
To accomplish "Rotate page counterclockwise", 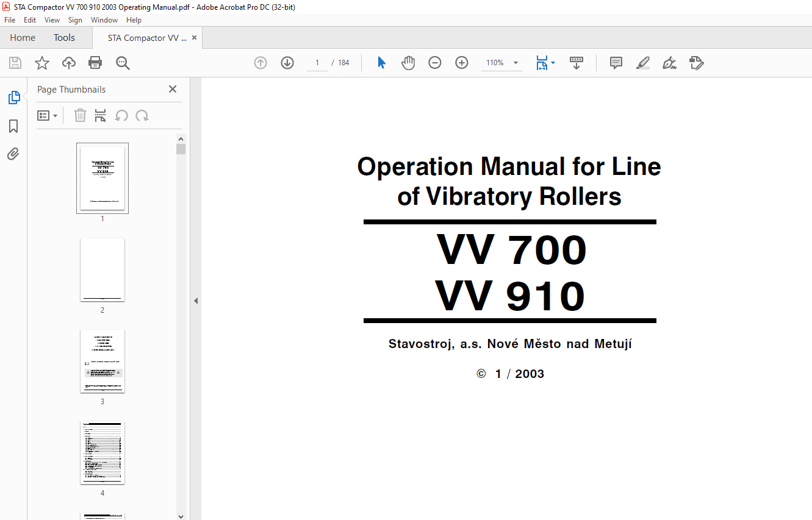I will (121, 116).
